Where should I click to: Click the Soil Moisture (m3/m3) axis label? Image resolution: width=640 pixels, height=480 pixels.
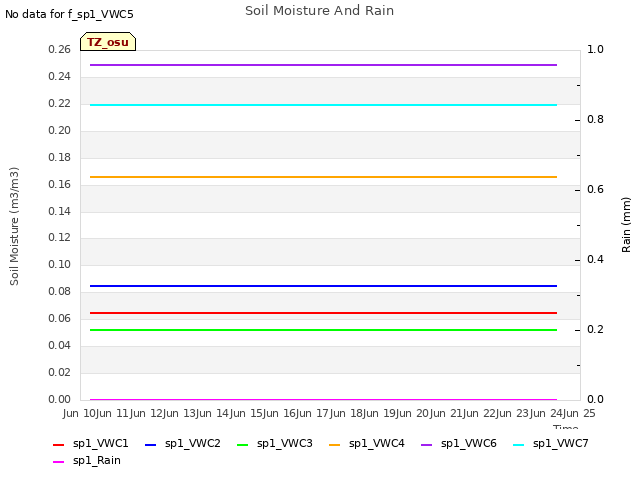pyautogui.click(x=14, y=226)
